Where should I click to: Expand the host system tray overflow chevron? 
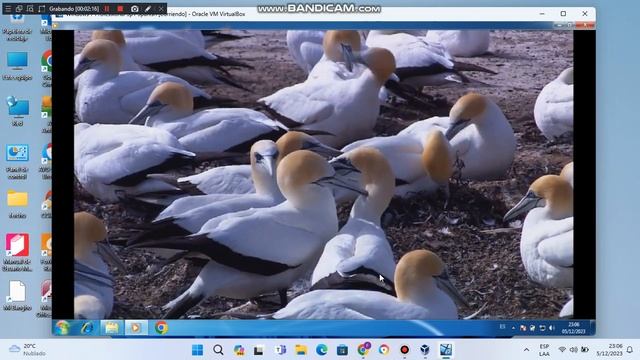point(527,350)
